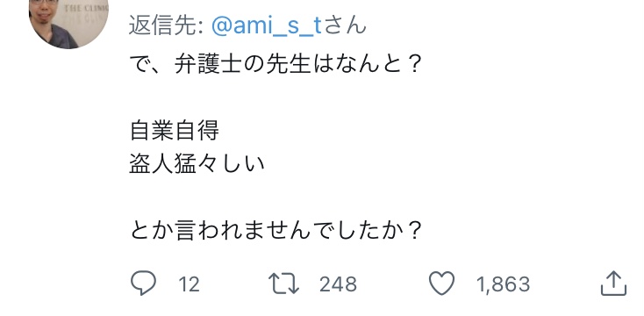Select the line とか言われませんでしたか？

276,231
